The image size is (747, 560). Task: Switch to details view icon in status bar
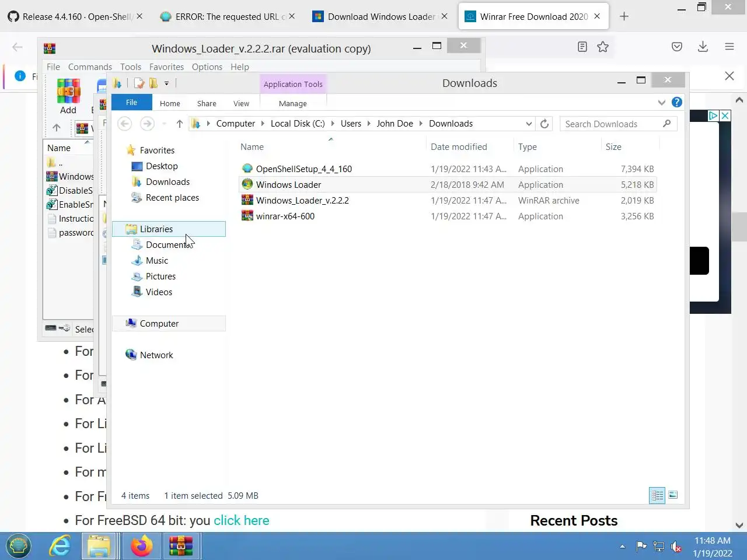[x=657, y=495]
